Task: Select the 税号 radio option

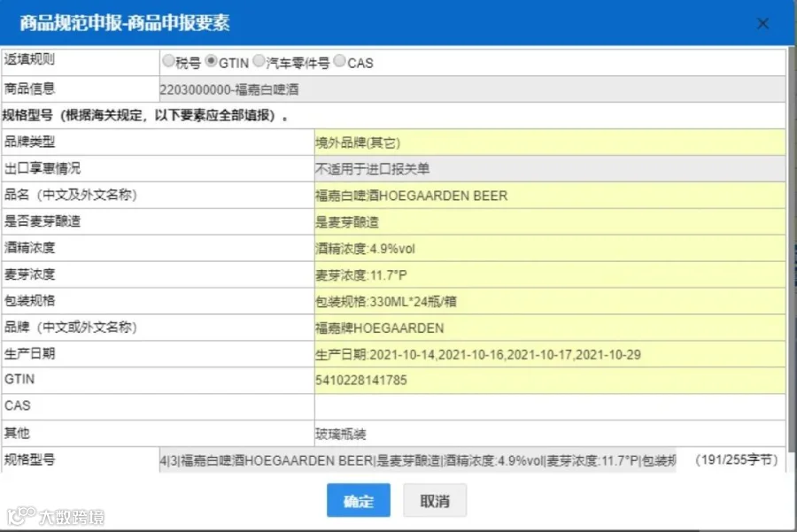Action: point(168,61)
